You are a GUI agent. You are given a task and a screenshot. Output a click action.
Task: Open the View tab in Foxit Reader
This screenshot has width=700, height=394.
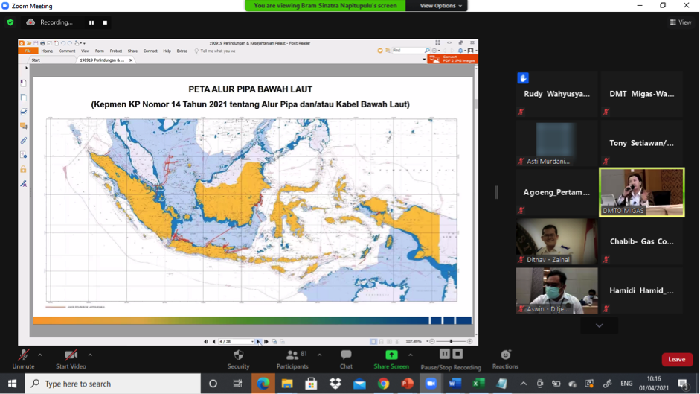tap(85, 51)
